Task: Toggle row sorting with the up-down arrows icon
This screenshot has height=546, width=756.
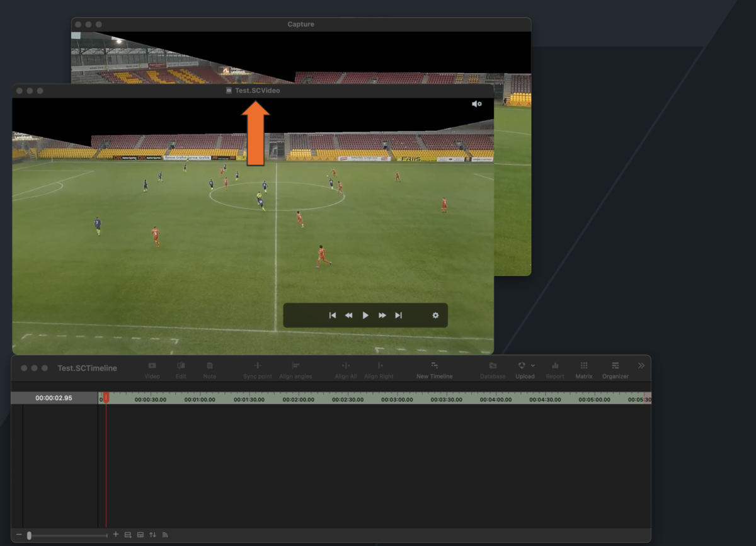Action: coord(152,535)
